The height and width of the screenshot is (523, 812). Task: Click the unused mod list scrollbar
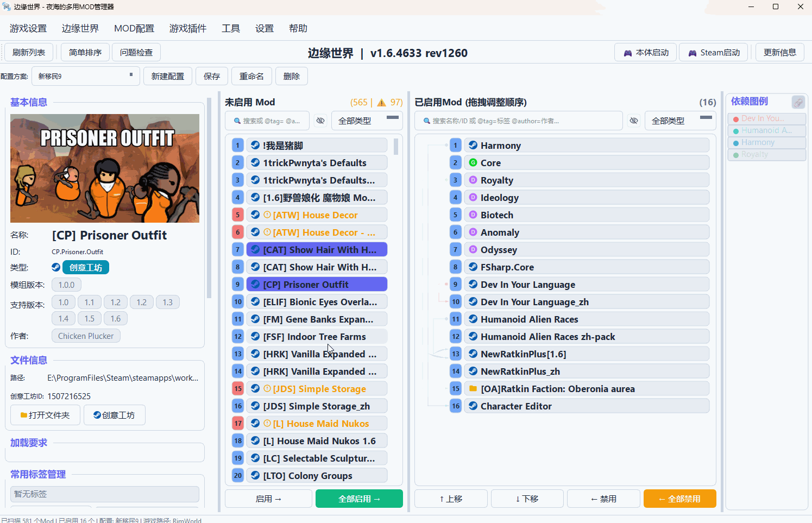[396, 147]
